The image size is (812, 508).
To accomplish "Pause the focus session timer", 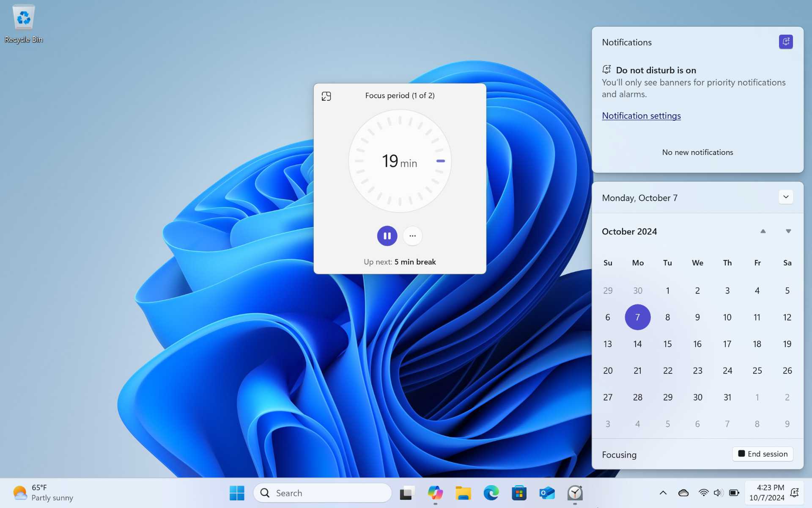I will point(387,236).
